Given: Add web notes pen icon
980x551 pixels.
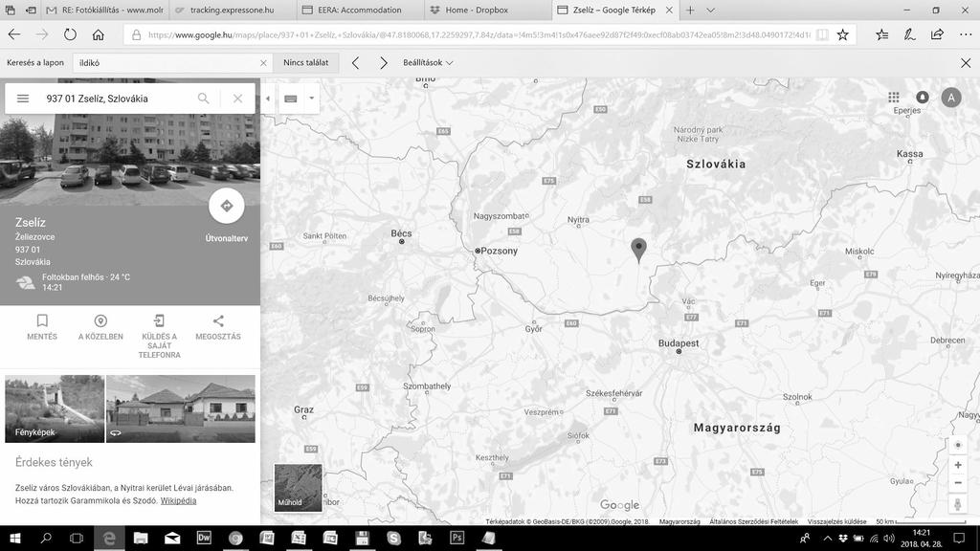Looking at the screenshot, I should (x=909, y=35).
